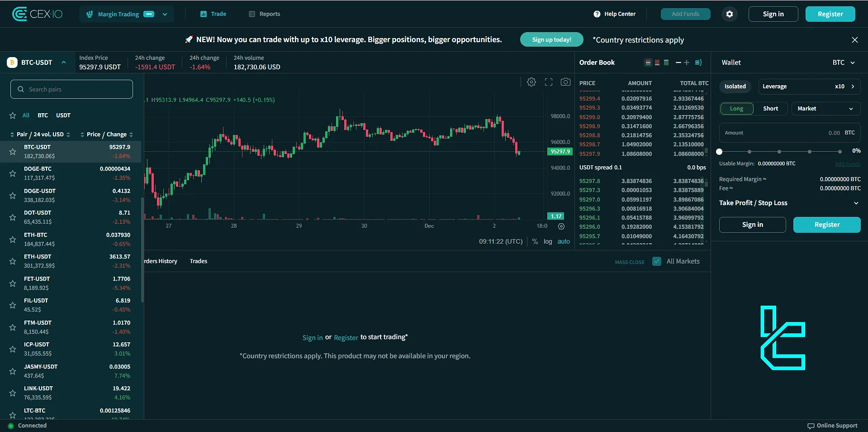Click Register button in header
Viewport: 868px width, 432px height.
(830, 14)
